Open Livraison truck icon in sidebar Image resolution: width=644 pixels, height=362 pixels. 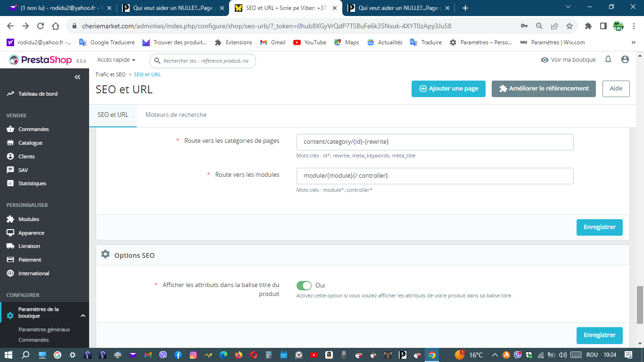pos(10,246)
